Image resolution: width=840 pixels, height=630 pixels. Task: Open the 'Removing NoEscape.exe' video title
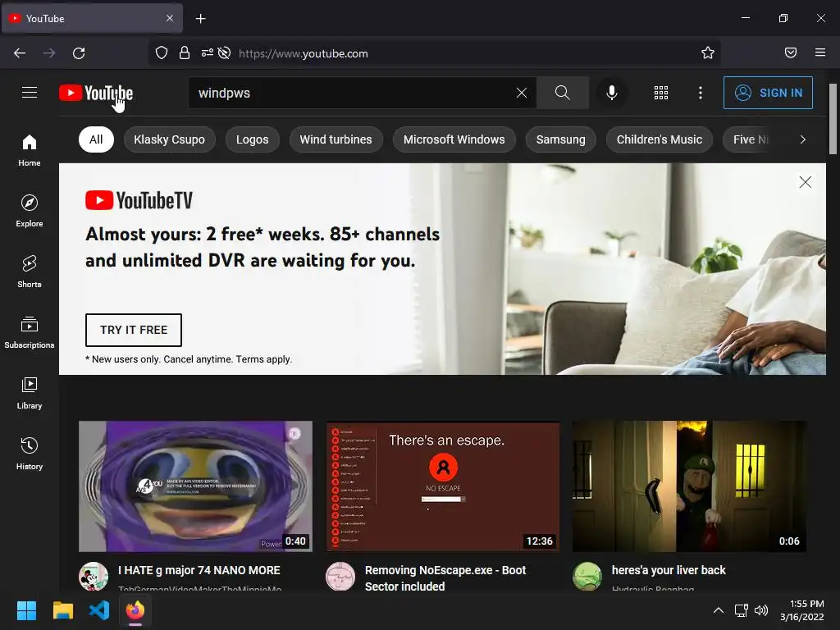445,578
